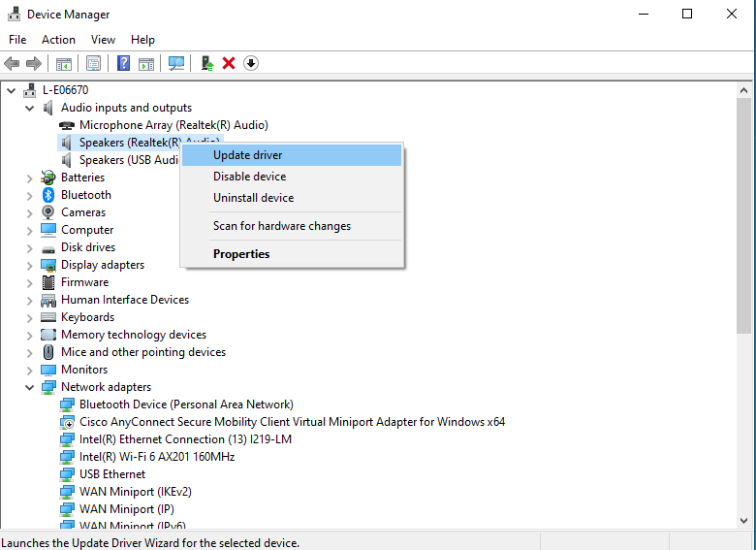The width and height of the screenshot is (756, 550).
Task: Select Bluetooth Device (Personal Area Network)
Action: (186, 404)
